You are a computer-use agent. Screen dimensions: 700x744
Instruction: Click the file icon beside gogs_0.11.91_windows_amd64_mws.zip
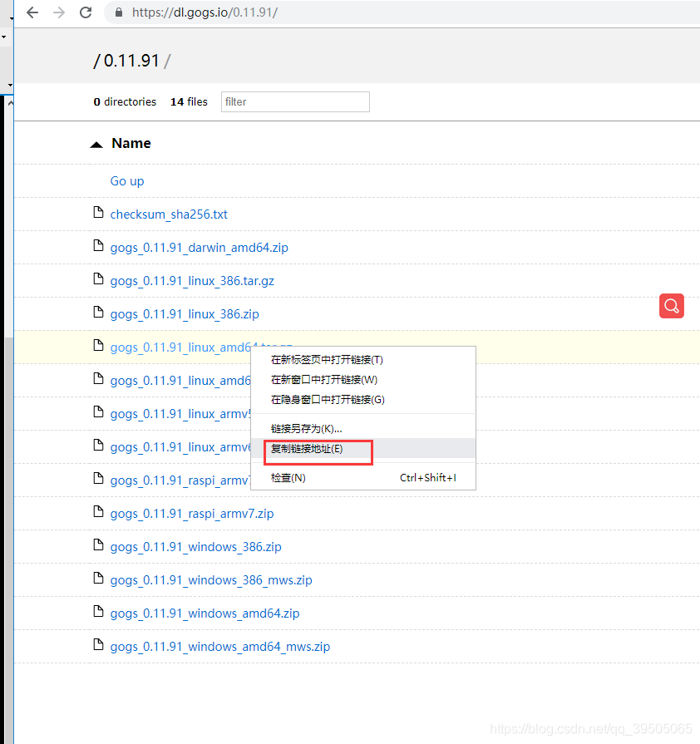(98, 644)
